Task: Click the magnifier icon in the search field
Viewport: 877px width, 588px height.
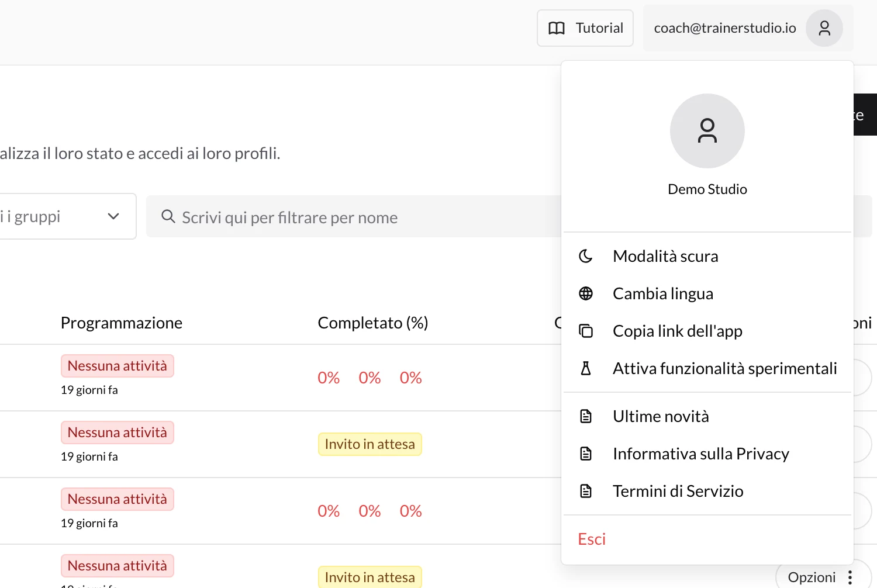Action: click(x=168, y=217)
